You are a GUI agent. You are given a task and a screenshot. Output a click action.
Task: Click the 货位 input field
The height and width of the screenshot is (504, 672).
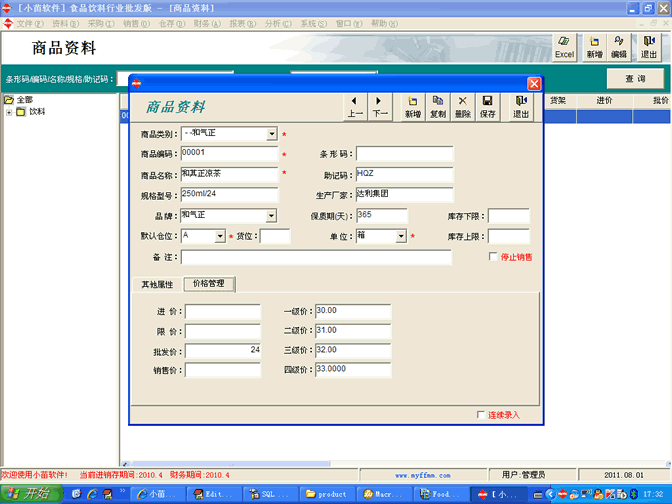coord(275,236)
